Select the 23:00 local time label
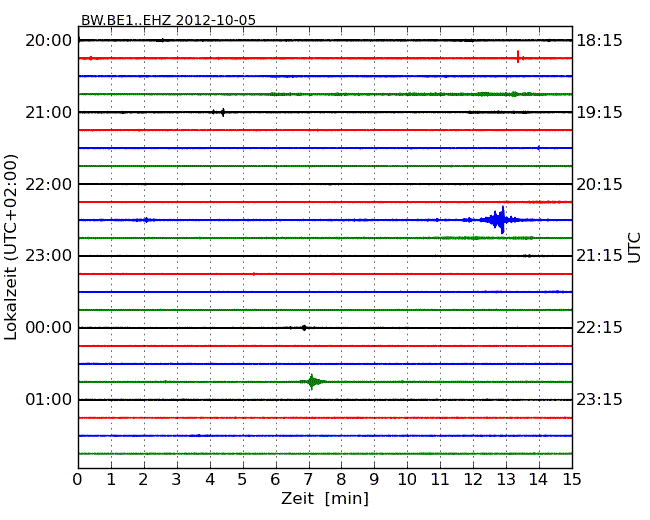 point(49,256)
